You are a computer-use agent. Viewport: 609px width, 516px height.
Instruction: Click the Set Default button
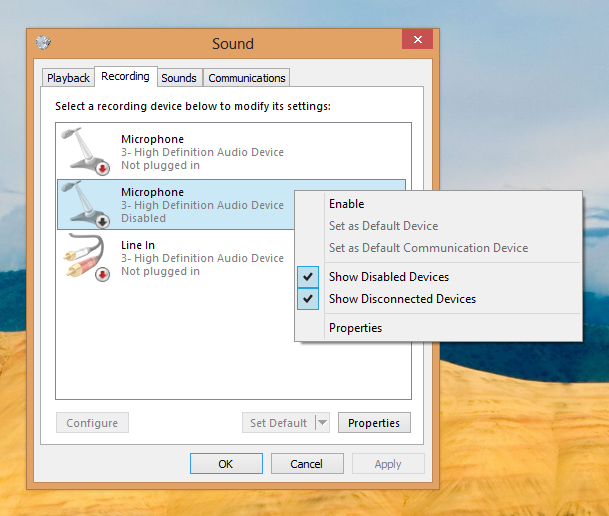[278, 423]
